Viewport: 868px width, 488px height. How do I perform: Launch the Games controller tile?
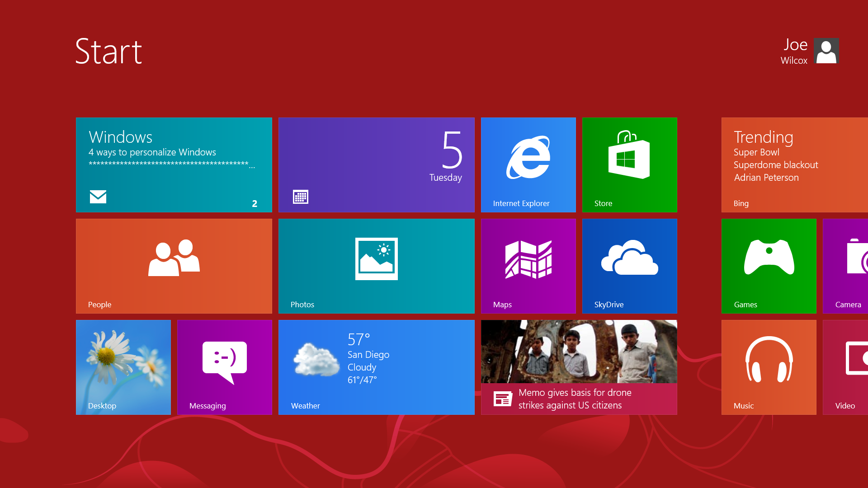coord(769,266)
